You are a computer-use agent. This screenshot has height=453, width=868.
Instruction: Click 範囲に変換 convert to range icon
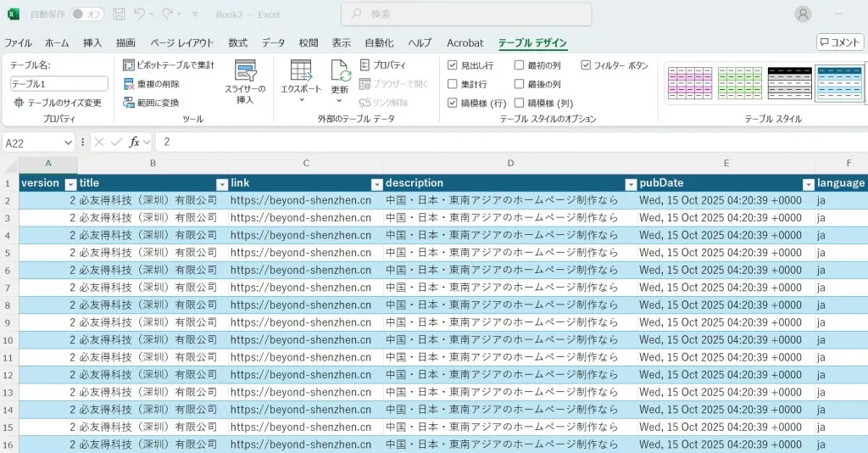point(129,103)
